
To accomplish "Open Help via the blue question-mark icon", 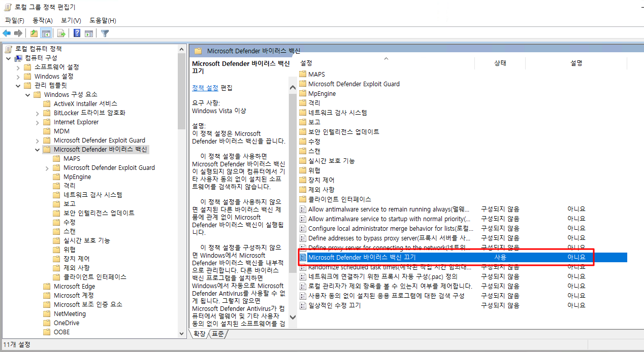I will (77, 33).
